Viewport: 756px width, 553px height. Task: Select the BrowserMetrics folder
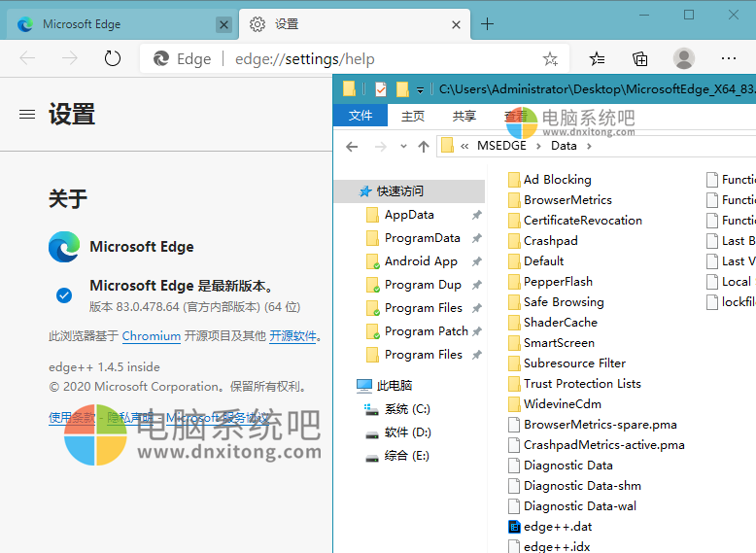(561, 199)
